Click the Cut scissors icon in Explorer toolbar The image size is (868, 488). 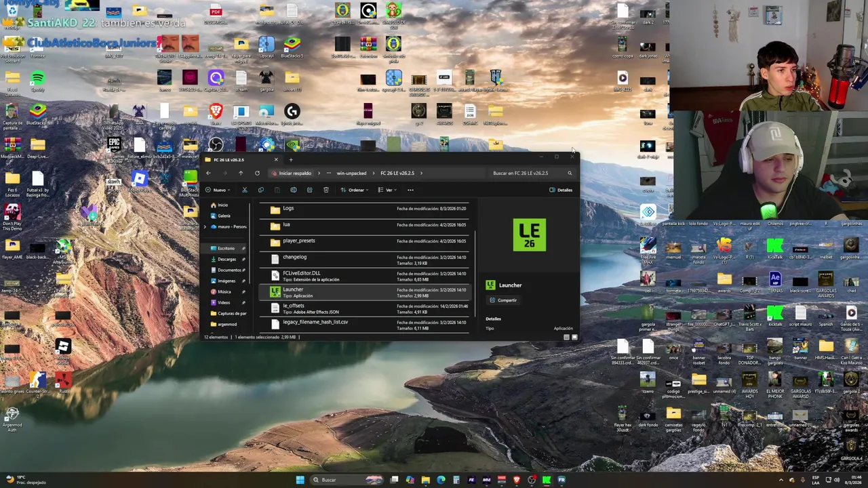[x=245, y=190]
